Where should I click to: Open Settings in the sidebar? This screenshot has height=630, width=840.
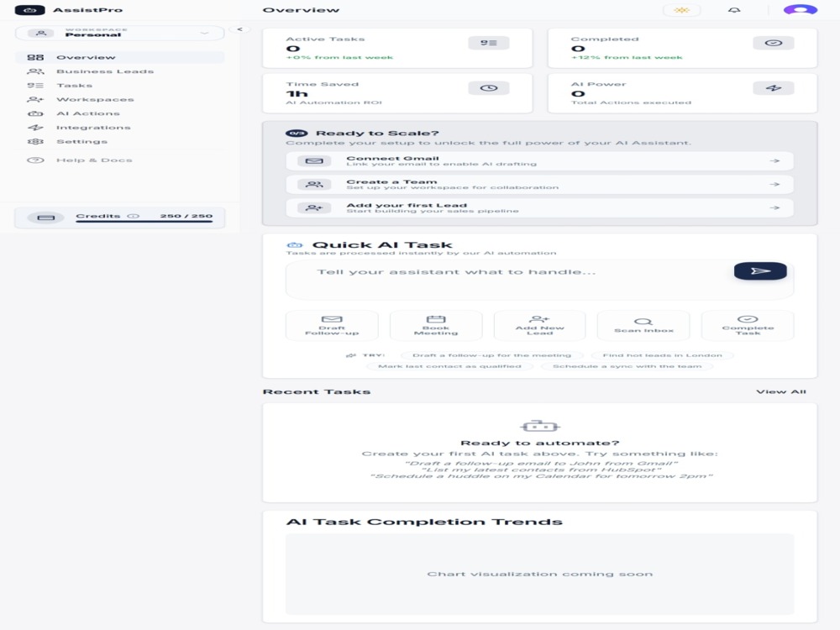pos(119,141)
